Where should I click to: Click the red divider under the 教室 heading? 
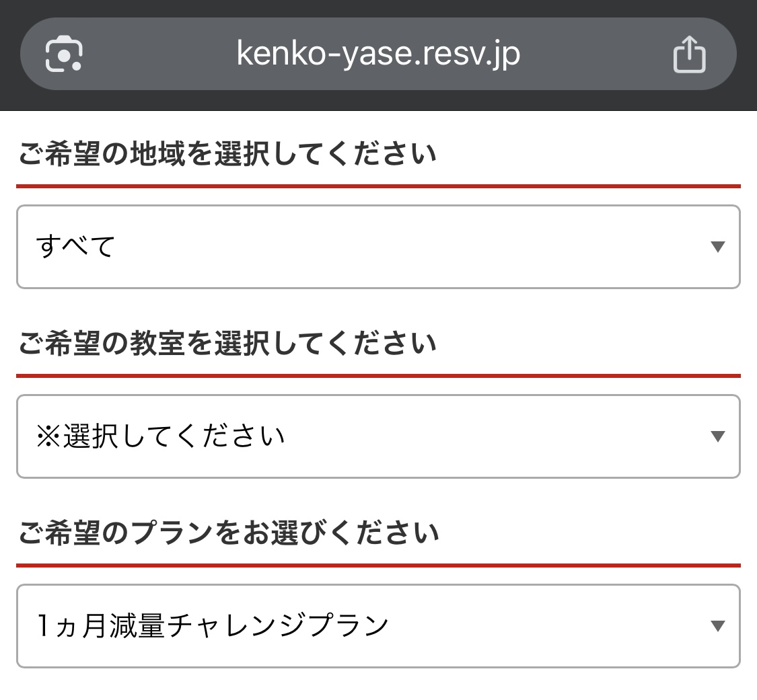[378, 376]
